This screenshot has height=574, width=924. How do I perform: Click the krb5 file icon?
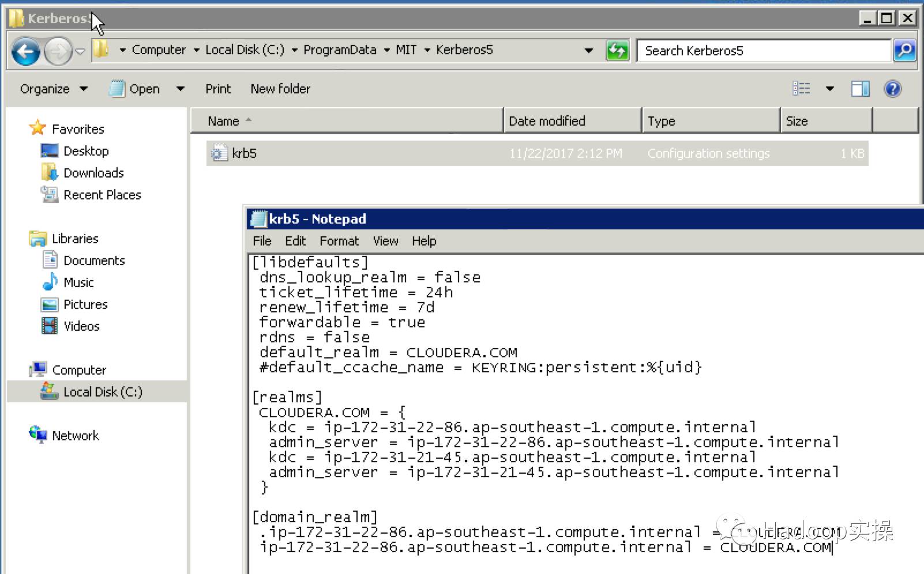(219, 153)
